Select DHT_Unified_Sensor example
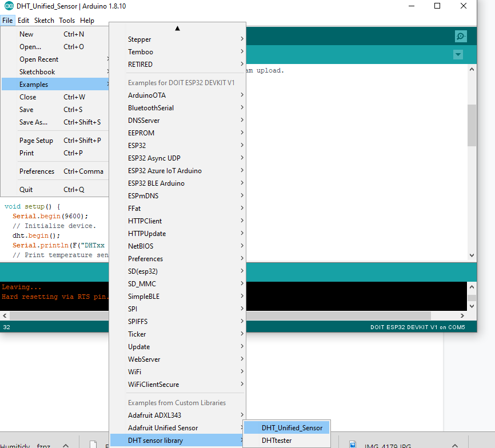 (292, 427)
